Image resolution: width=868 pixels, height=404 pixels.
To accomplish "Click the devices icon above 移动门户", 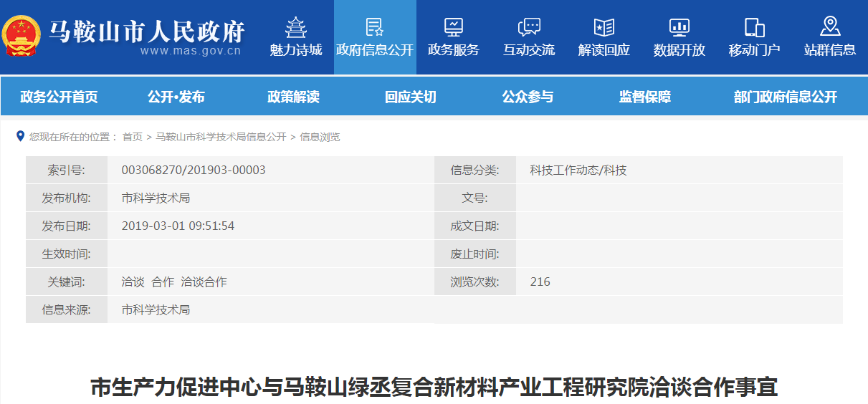I will pyautogui.click(x=755, y=27).
